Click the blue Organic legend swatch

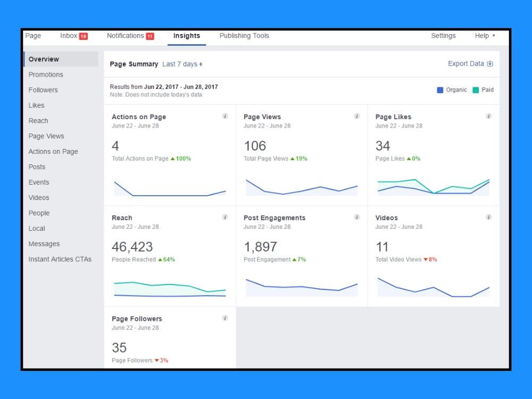tap(440, 90)
